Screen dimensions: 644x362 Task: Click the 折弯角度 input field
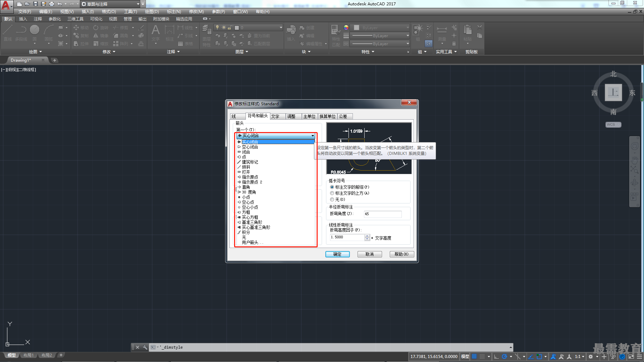[x=382, y=214]
